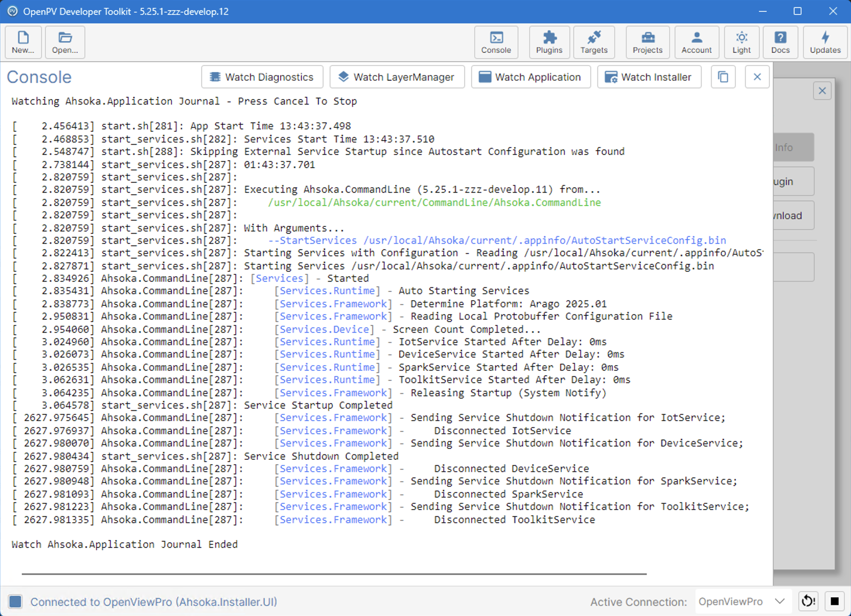
Task: Start Watch Application journal
Action: coord(531,77)
